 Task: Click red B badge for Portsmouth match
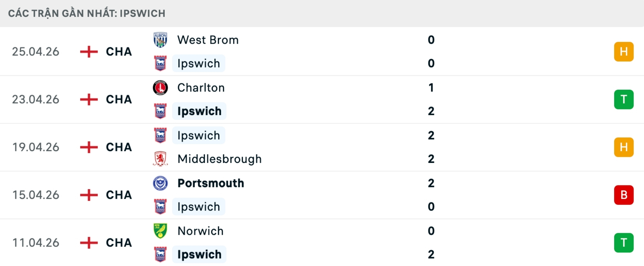624,195
